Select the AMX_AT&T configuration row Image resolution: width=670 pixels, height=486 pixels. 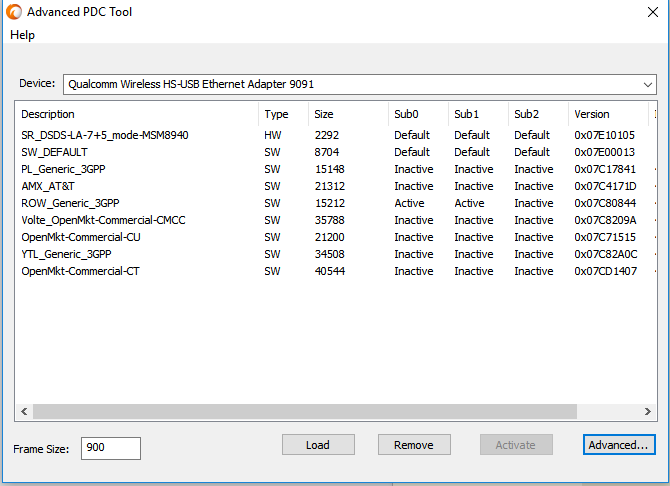[x=336, y=186]
